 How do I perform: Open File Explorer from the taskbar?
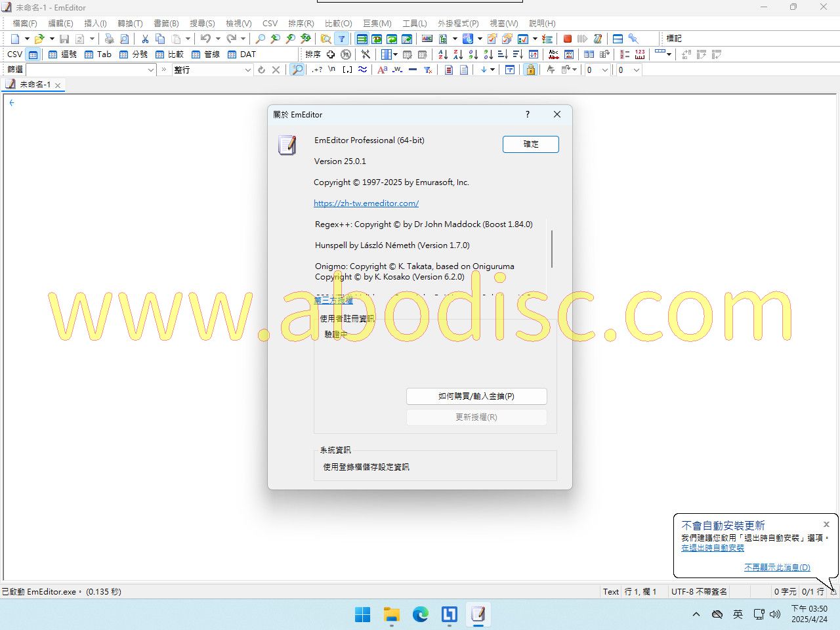(392, 614)
